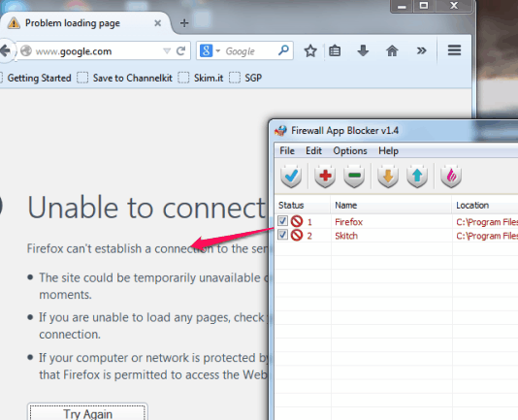This screenshot has width=518, height=420.
Task: Go to the Firefox home page icon
Action: pos(392,50)
